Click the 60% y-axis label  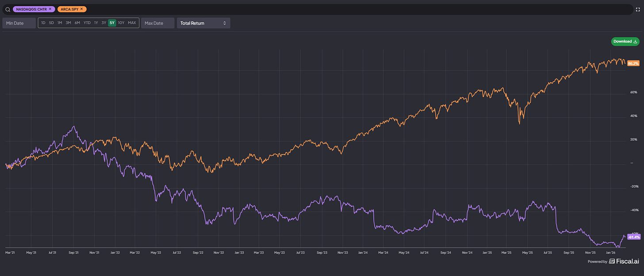click(x=633, y=92)
